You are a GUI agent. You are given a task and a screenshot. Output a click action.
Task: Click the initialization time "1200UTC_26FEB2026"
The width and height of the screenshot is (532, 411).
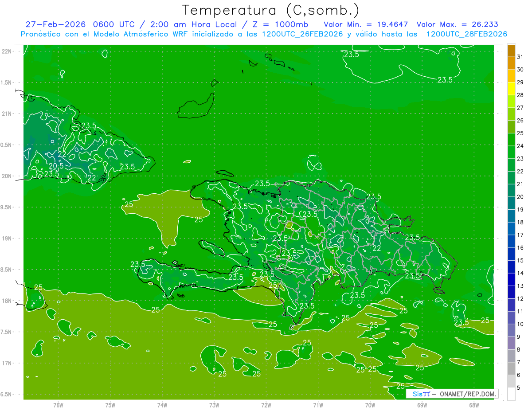(302, 34)
